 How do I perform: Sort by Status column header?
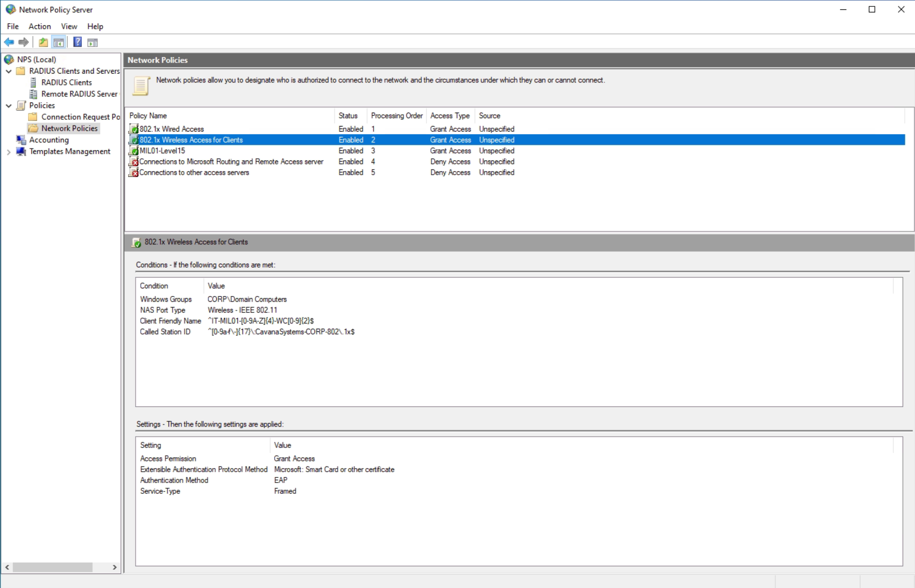pos(351,116)
